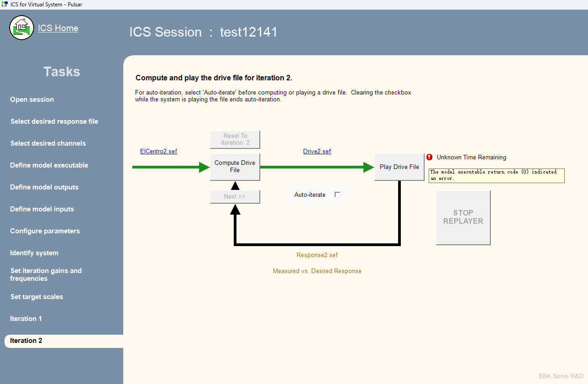Open the ElCentro2.sef file link

pos(158,152)
